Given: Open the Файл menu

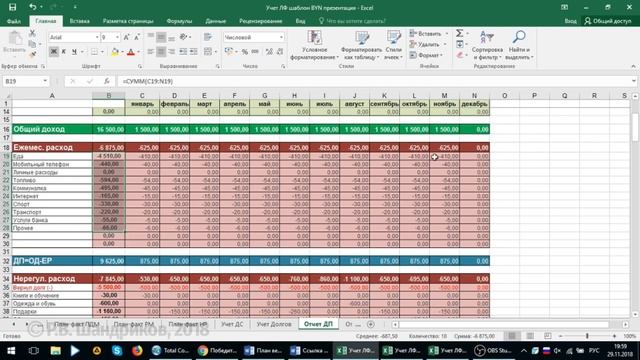Looking at the screenshot, I should pyautogui.click(x=13, y=21).
